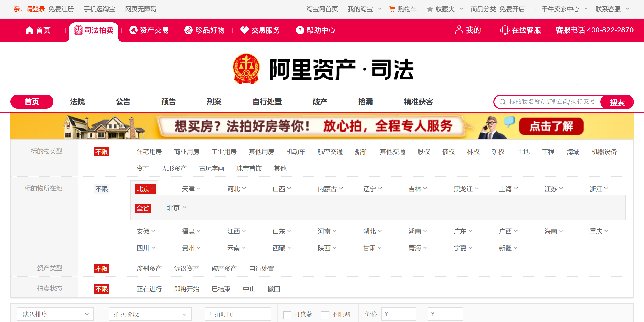The width and height of the screenshot is (644, 322).
Task: Click the maximum price field
Action: click(445, 314)
